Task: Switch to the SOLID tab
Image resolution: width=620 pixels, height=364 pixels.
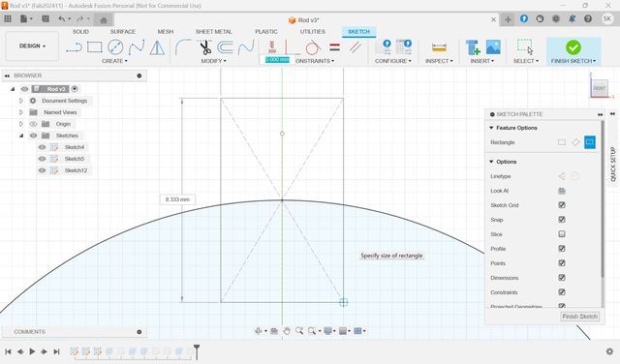Action: 80,32
